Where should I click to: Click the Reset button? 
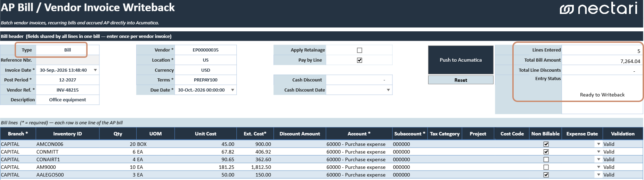tap(460, 80)
